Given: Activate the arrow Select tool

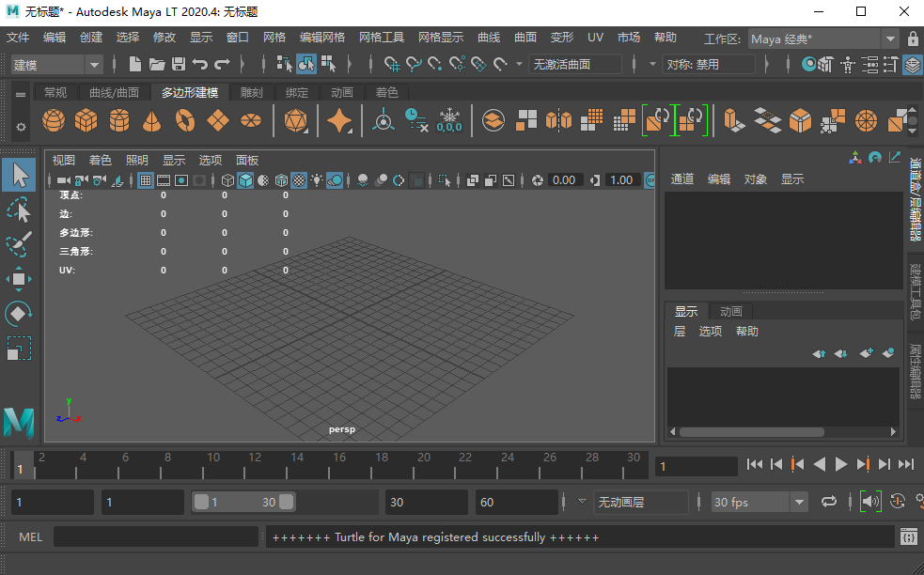Looking at the screenshot, I should click(19, 175).
